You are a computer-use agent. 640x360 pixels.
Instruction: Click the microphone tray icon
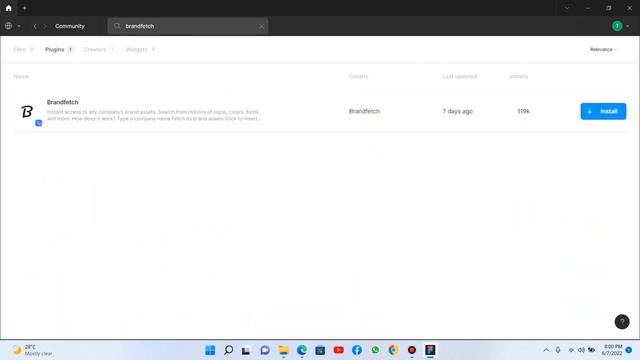point(558,350)
